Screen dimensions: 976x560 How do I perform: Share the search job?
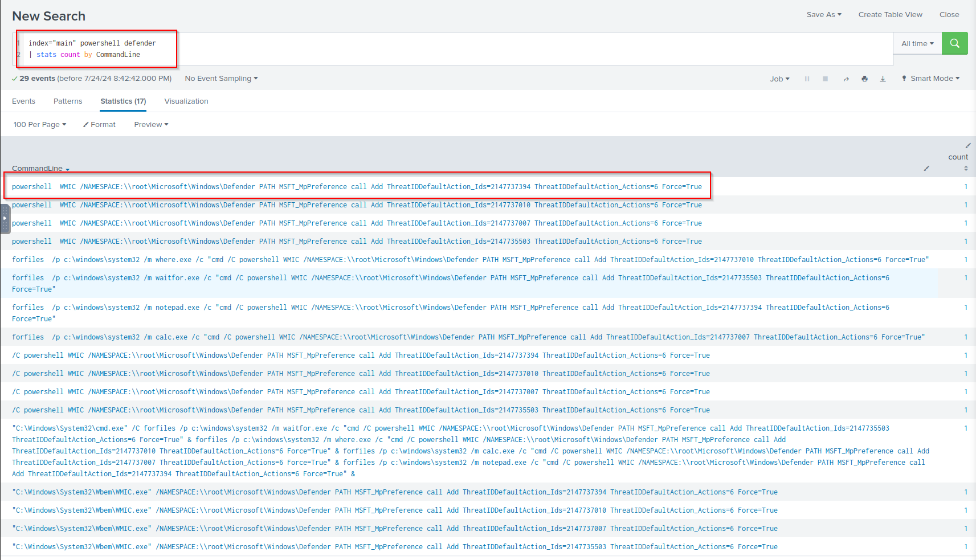click(846, 79)
